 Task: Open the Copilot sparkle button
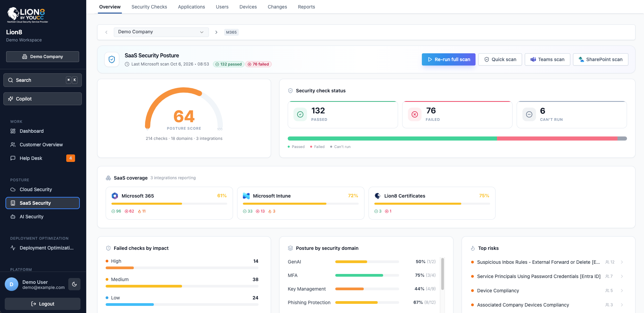[42, 99]
